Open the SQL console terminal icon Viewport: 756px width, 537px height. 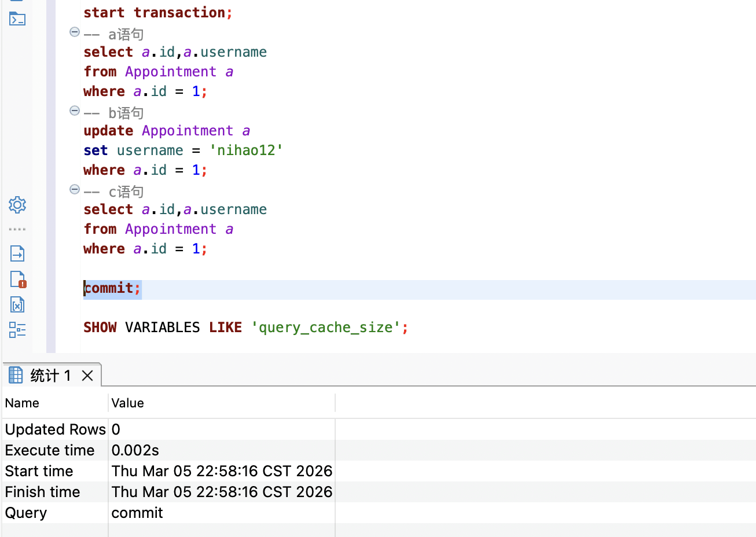pos(17,19)
